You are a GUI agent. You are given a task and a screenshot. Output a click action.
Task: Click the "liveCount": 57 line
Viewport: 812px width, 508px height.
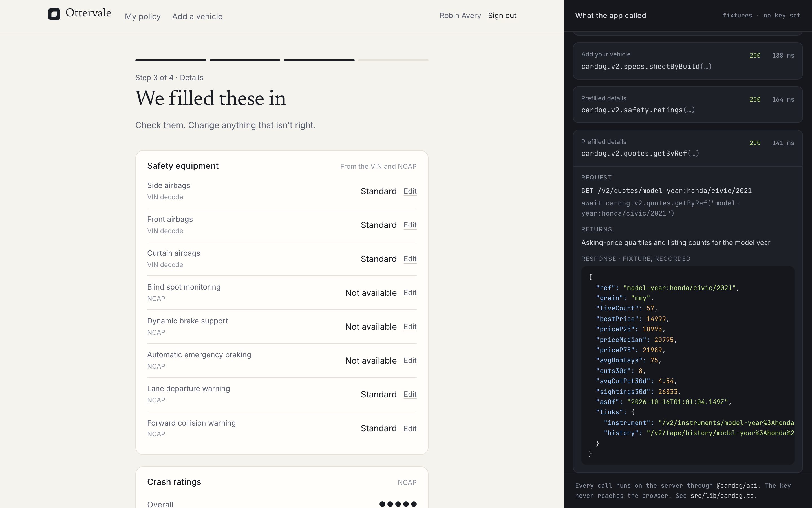627,308
